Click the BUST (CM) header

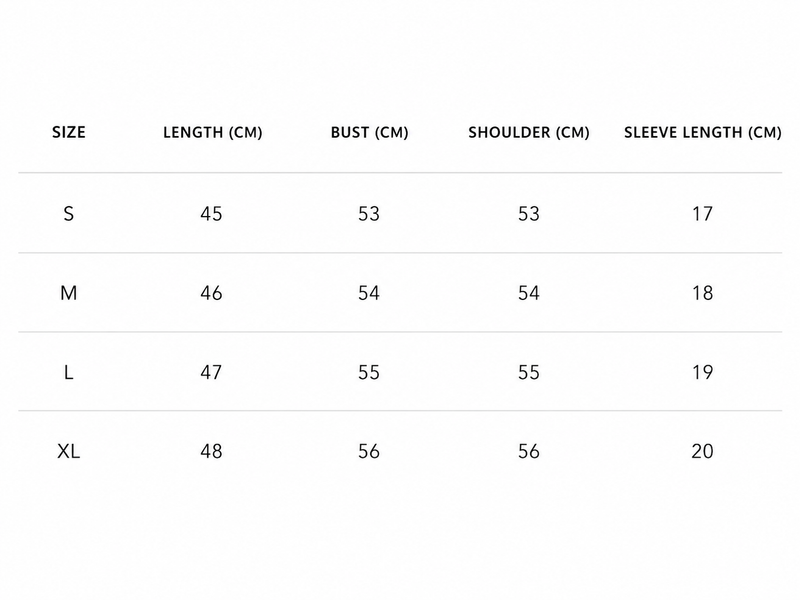point(369,133)
